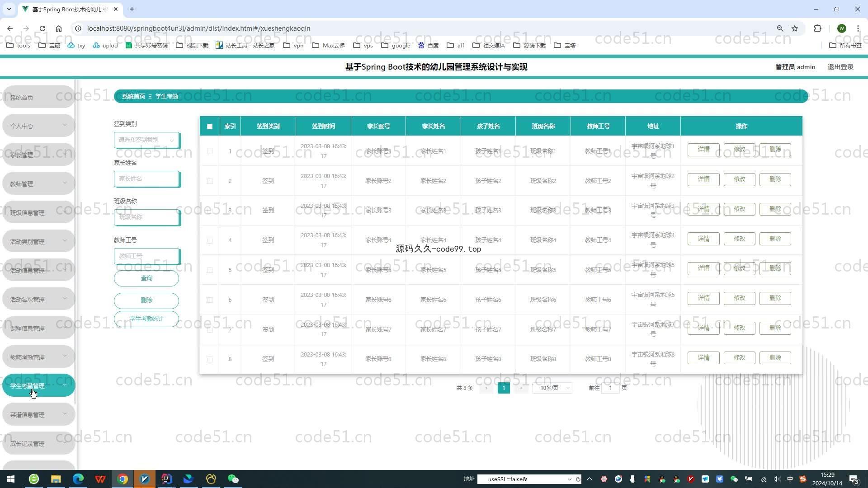Click page 1 in pagination
The height and width of the screenshot is (488, 868).
point(504,388)
